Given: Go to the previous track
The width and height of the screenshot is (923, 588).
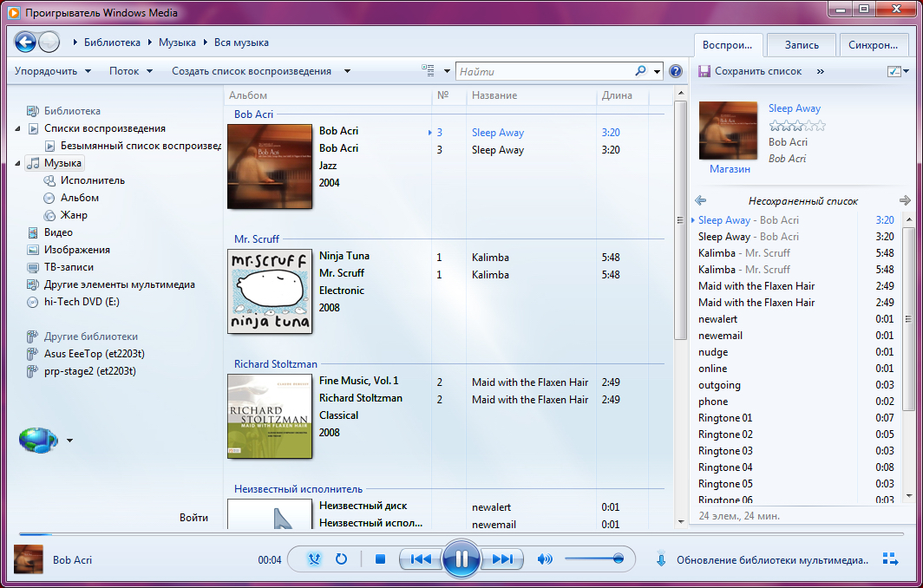Looking at the screenshot, I should click(x=421, y=559).
